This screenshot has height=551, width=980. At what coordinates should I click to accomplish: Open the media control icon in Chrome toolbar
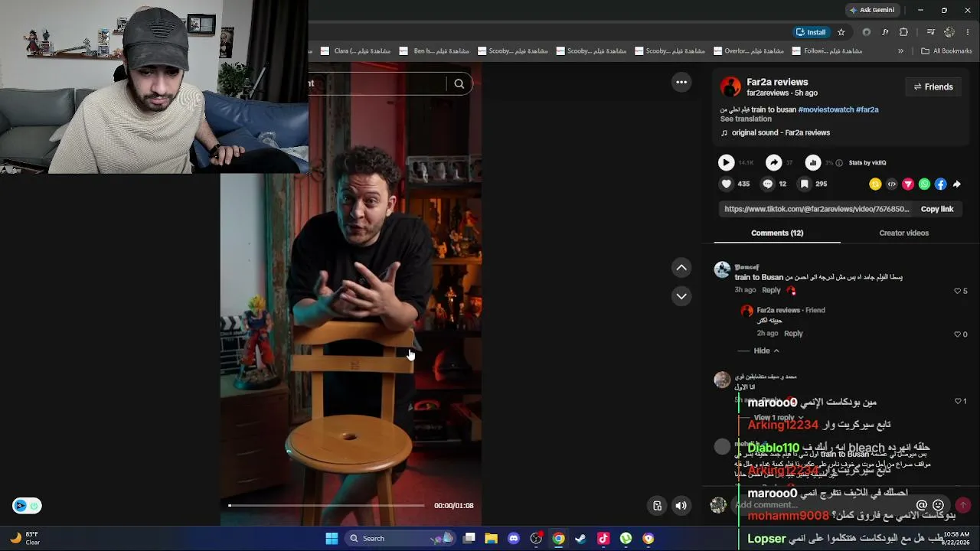930,32
